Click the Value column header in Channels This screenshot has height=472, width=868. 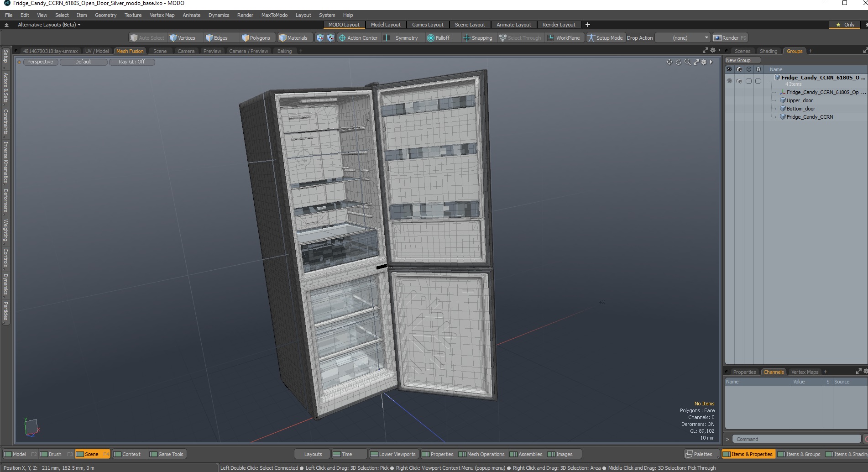click(808, 382)
